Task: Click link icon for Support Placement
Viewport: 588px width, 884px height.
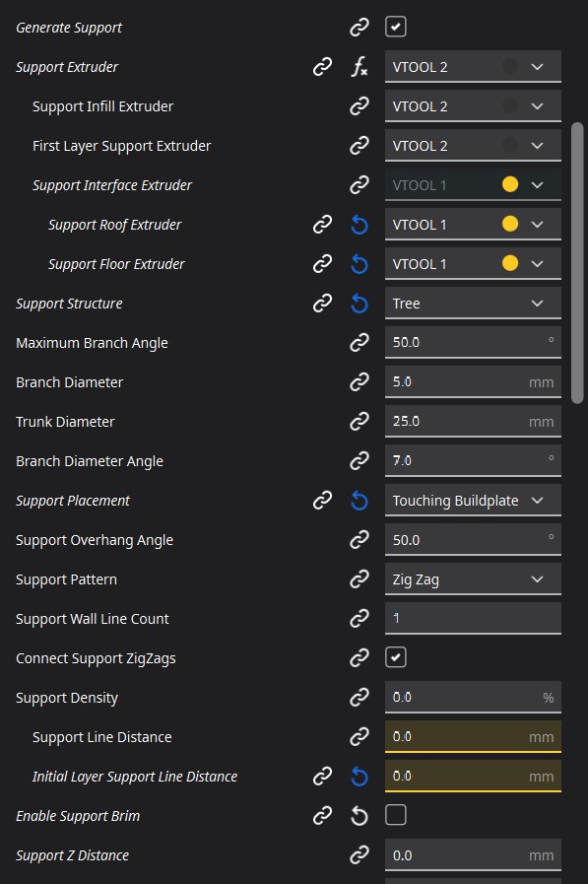Action: (322, 500)
